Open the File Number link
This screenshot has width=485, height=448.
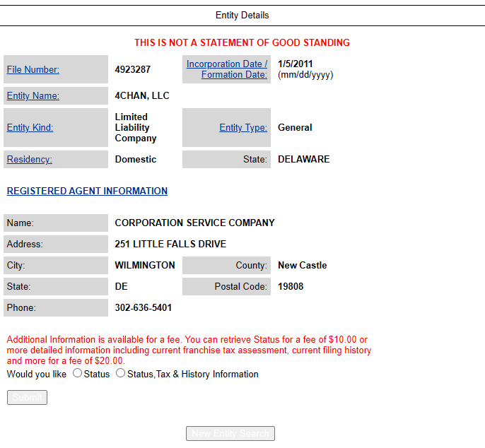33,69
